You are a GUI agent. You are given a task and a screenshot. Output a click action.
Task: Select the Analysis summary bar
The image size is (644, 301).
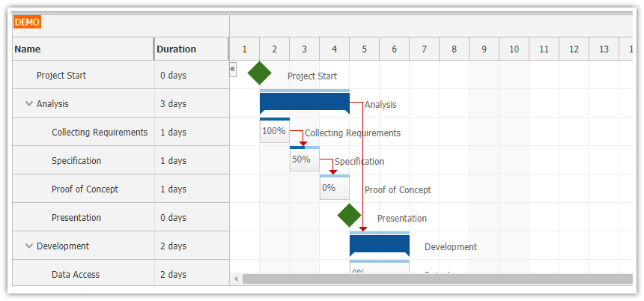coord(304,101)
